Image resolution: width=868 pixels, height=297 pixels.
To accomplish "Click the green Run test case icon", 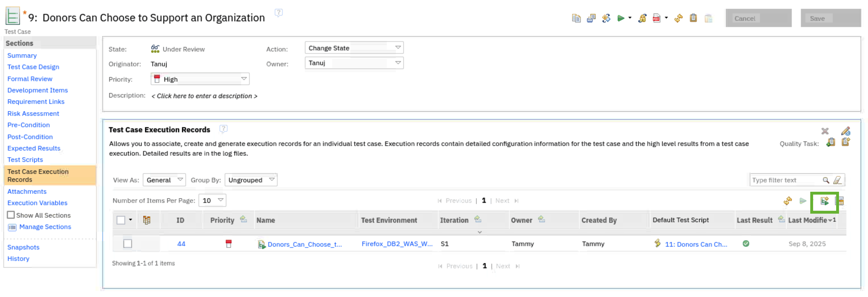I will 620,18.
